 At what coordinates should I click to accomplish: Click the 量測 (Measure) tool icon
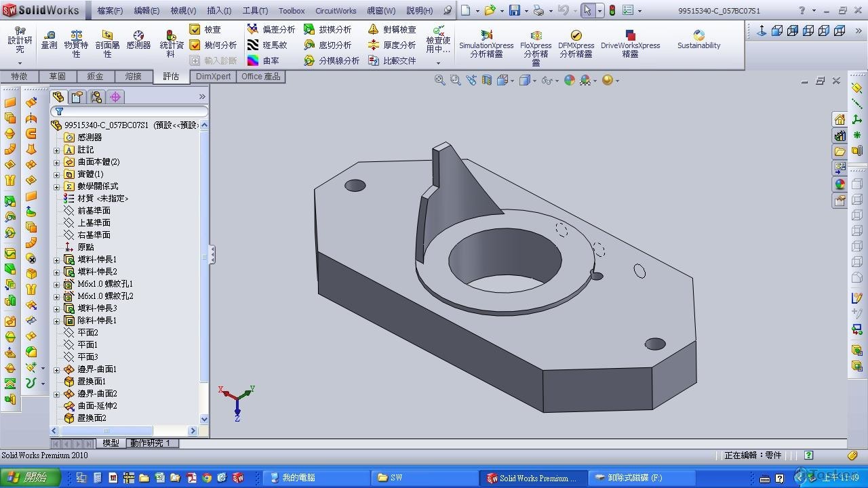tap(49, 35)
